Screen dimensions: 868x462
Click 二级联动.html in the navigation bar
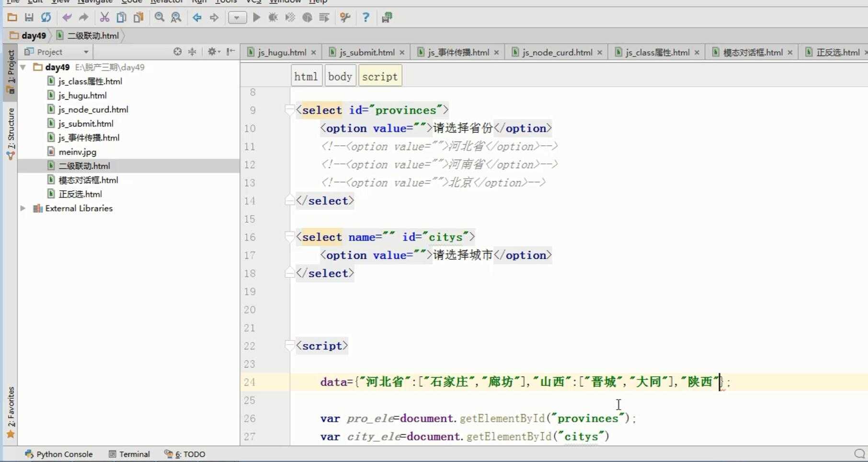[88, 35]
